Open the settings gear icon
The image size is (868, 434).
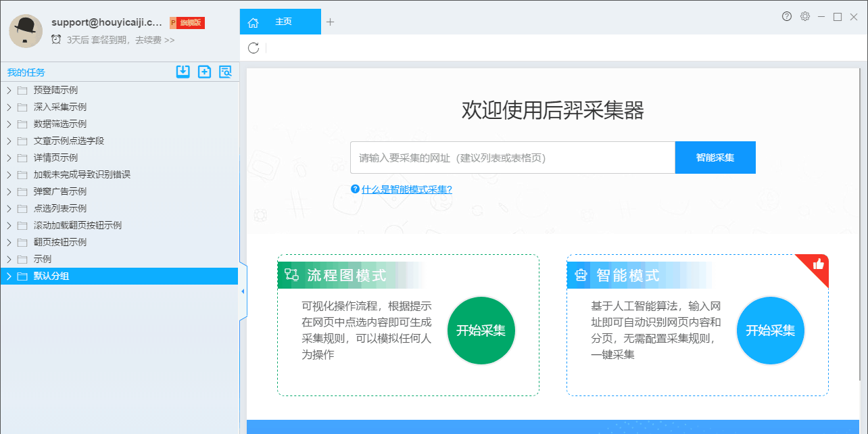click(804, 16)
